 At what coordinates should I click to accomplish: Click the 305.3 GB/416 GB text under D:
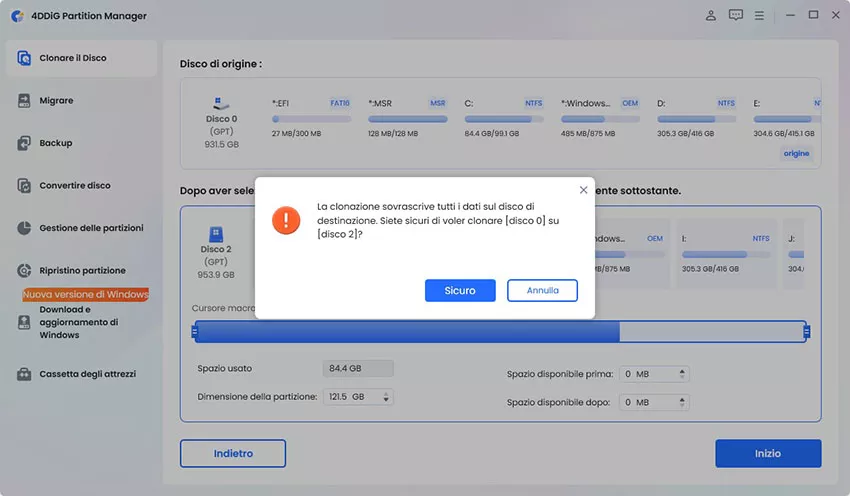point(685,133)
